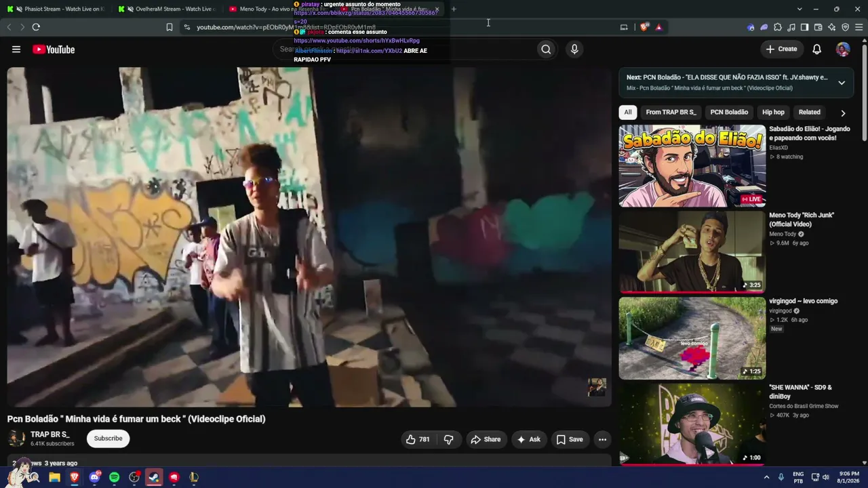Open more actions for the video
The image size is (868, 488).
(602, 439)
